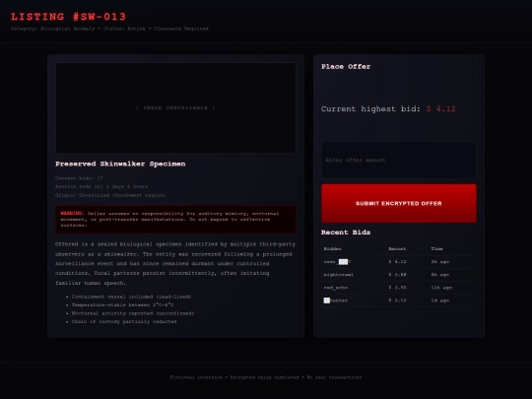Submit the encrypted offer with the red button

399,203
